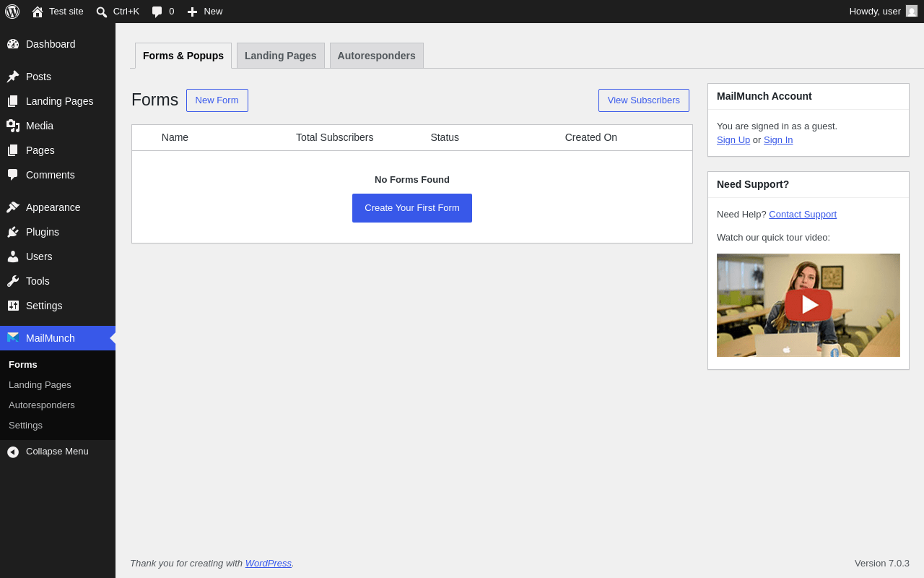This screenshot has width=924, height=578.
Task: Open Autoresponders in MailMunch submenu
Action: pos(42,405)
